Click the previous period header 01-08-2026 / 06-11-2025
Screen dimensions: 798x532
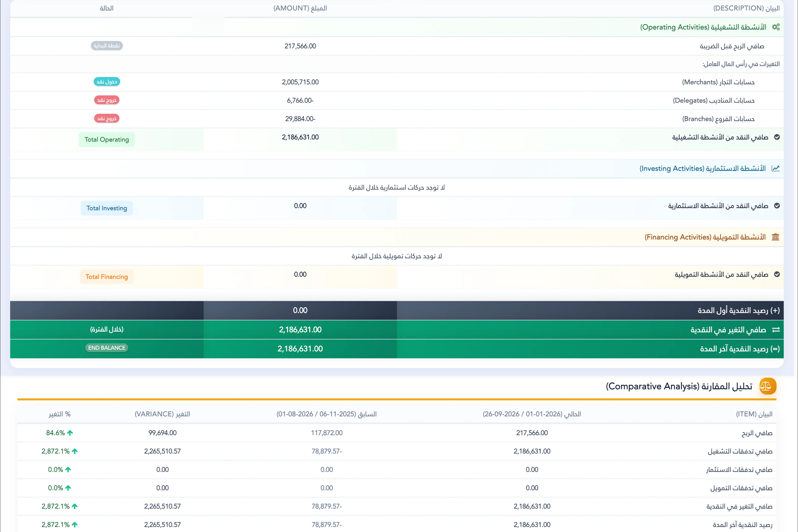327,414
